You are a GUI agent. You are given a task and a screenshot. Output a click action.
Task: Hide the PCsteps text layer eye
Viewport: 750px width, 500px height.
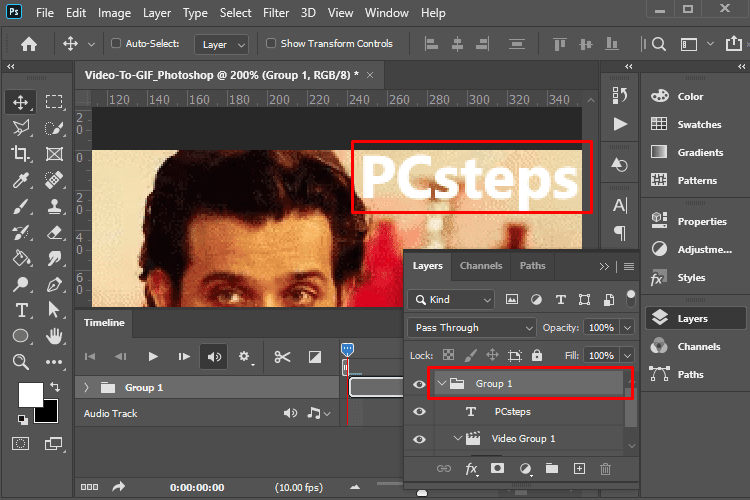(x=419, y=411)
